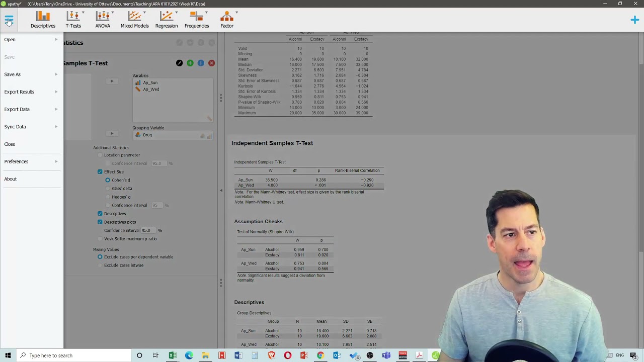Viewport: 644px width, 362px height.
Task: Click the Rank-Biserial Correlation column header
Action: tap(357, 170)
